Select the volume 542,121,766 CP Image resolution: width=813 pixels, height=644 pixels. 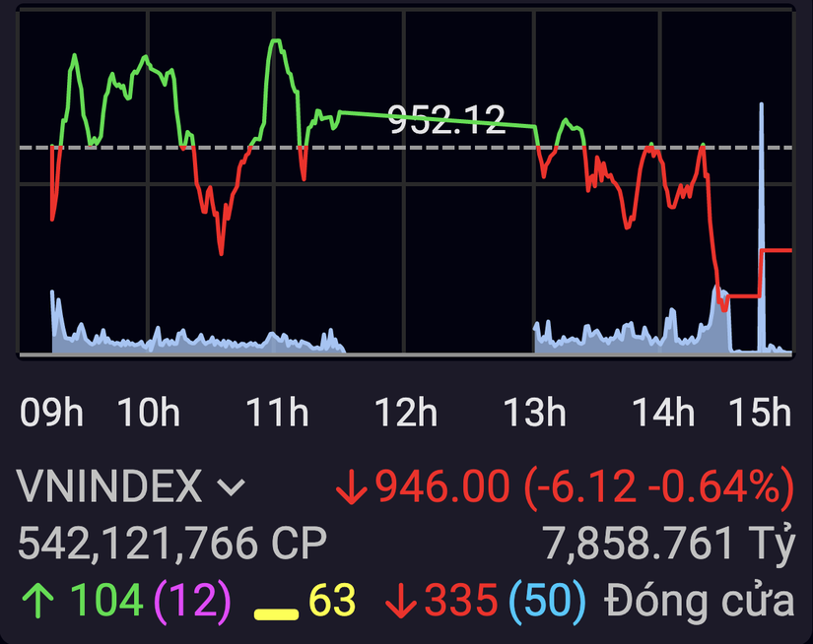172,543
